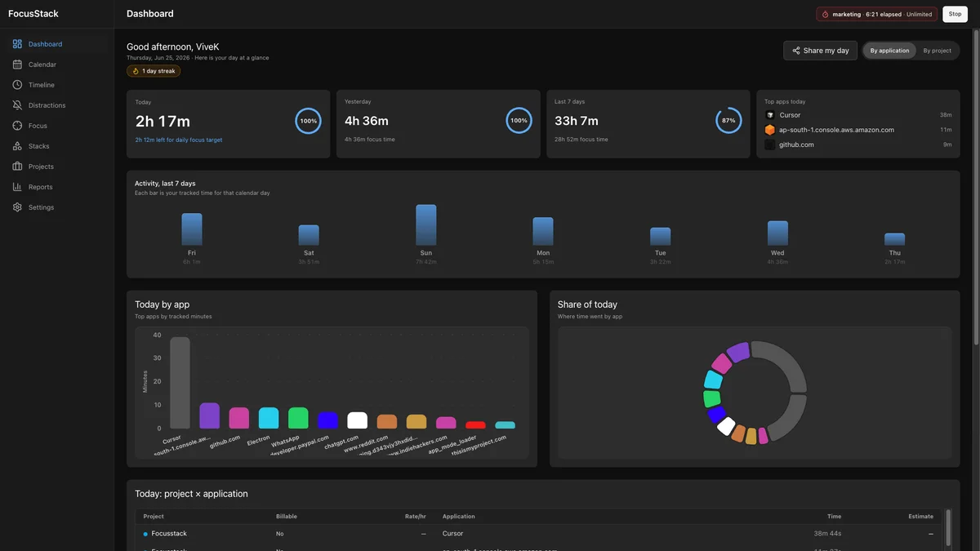Click the 33h 7m last 7 days value

(577, 121)
